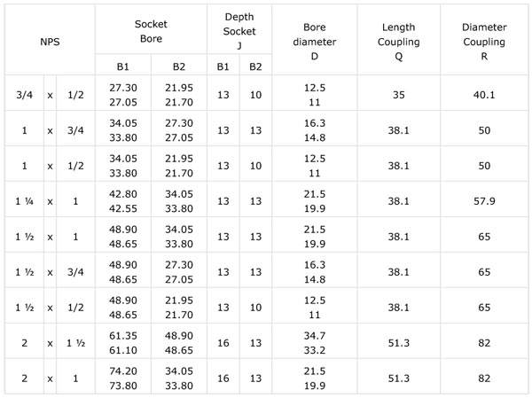The image size is (532, 398).
Task: Select B1 subheader under Depth Socket J
Action: click(223, 66)
